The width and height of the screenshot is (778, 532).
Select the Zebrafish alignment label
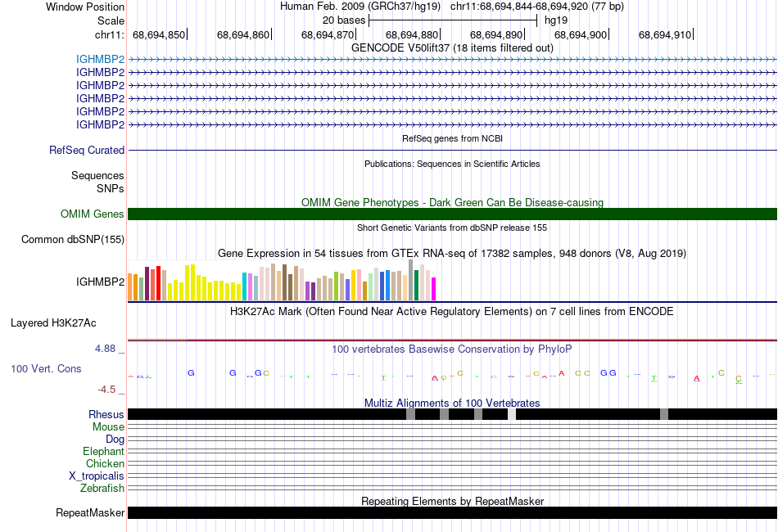tap(102, 489)
